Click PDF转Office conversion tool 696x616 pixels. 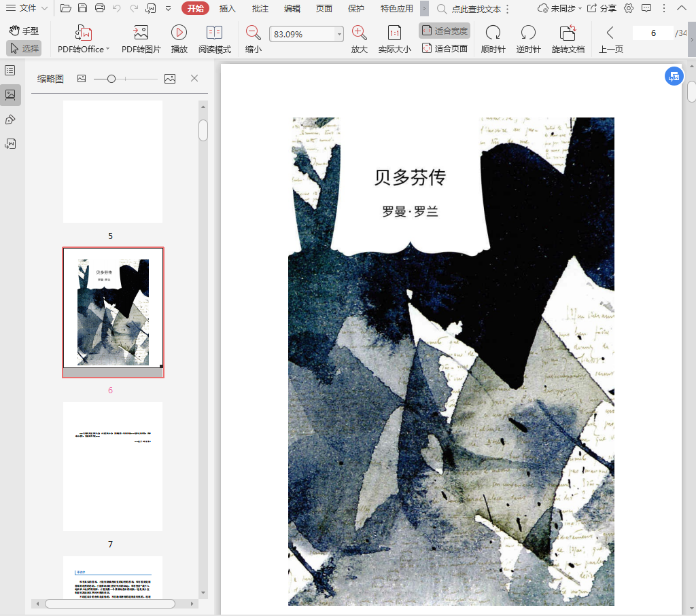point(84,39)
